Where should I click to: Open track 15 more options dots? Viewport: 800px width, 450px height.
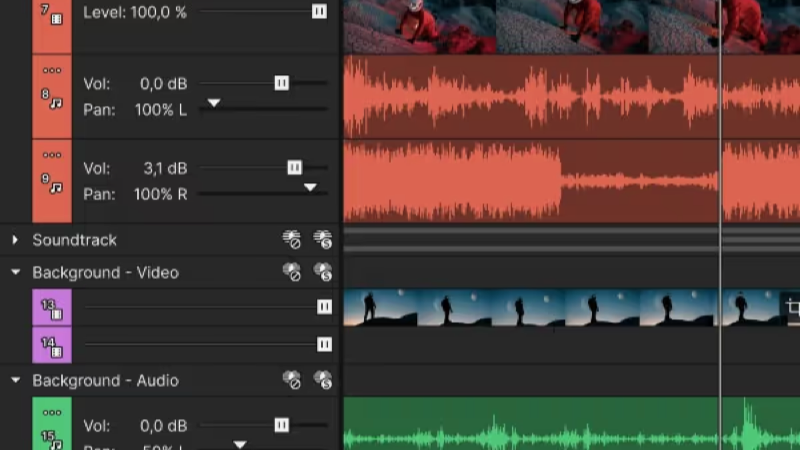52,413
